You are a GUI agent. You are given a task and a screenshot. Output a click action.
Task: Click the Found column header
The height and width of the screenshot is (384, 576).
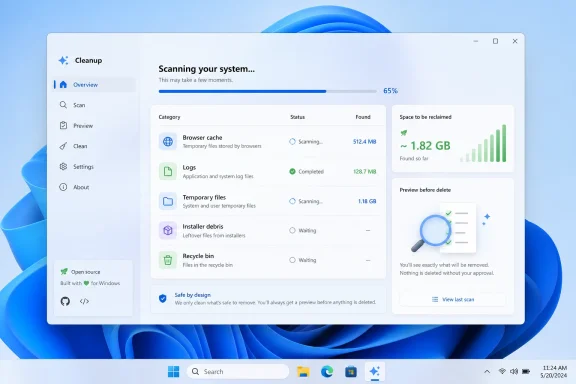click(x=363, y=117)
